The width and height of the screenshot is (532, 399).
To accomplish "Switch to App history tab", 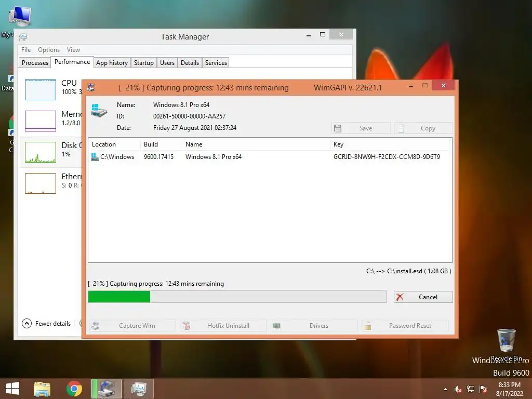I will 112,62.
